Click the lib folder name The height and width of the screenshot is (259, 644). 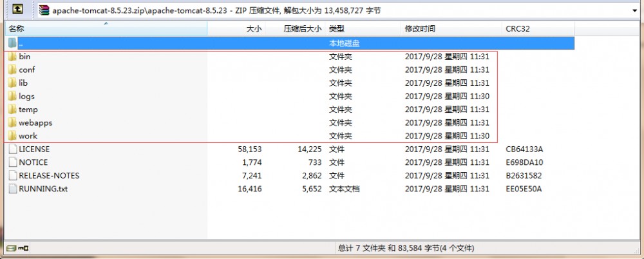tap(23, 82)
